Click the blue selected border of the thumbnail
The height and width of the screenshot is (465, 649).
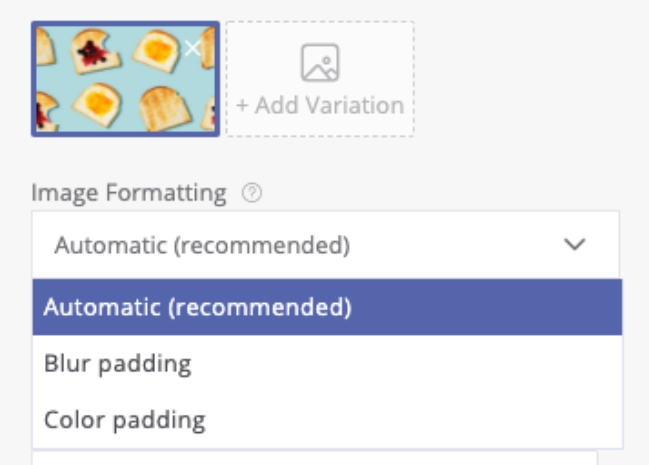point(125,25)
